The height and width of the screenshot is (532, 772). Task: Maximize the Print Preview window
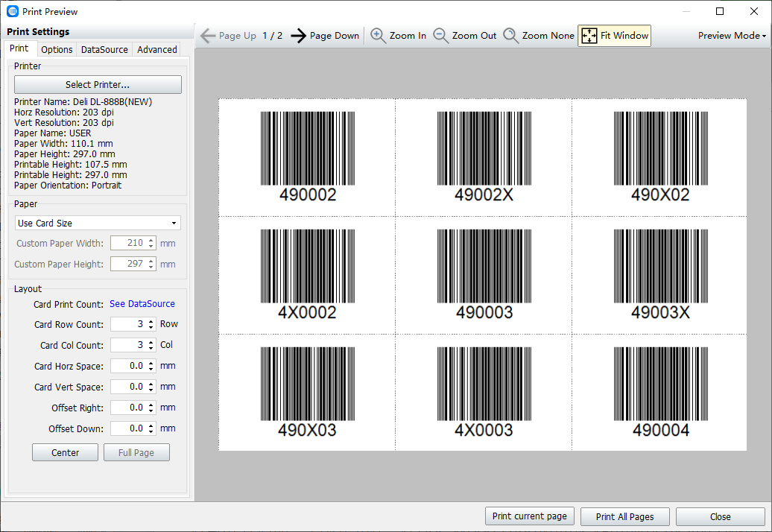(x=720, y=11)
